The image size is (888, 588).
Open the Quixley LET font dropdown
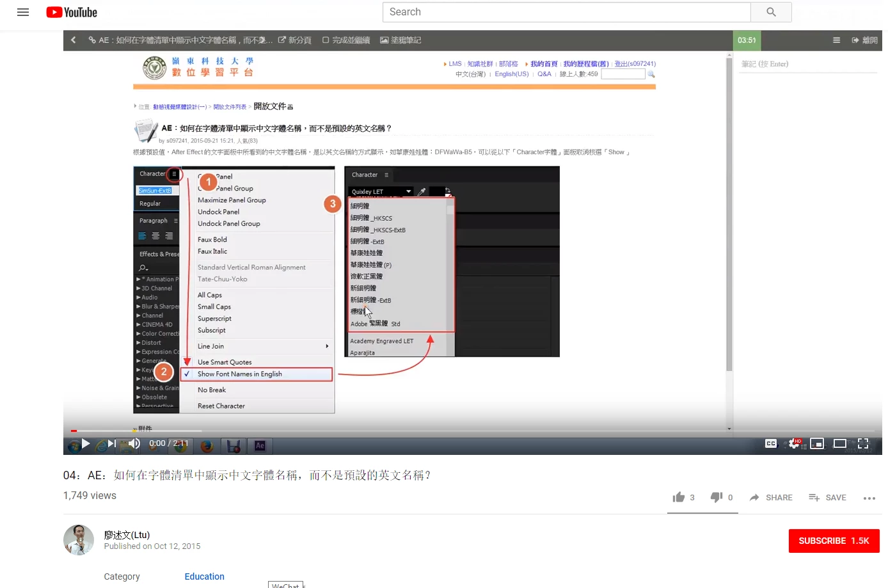coord(381,191)
